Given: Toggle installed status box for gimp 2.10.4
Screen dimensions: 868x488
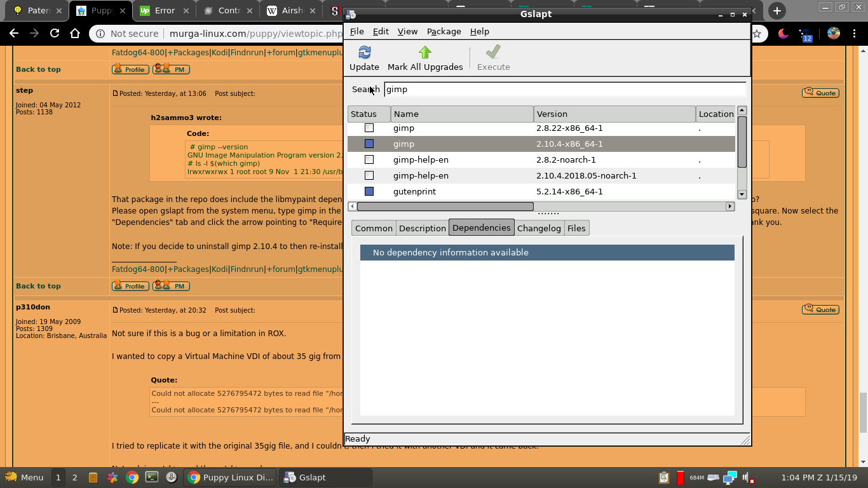Looking at the screenshot, I should [369, 144].
